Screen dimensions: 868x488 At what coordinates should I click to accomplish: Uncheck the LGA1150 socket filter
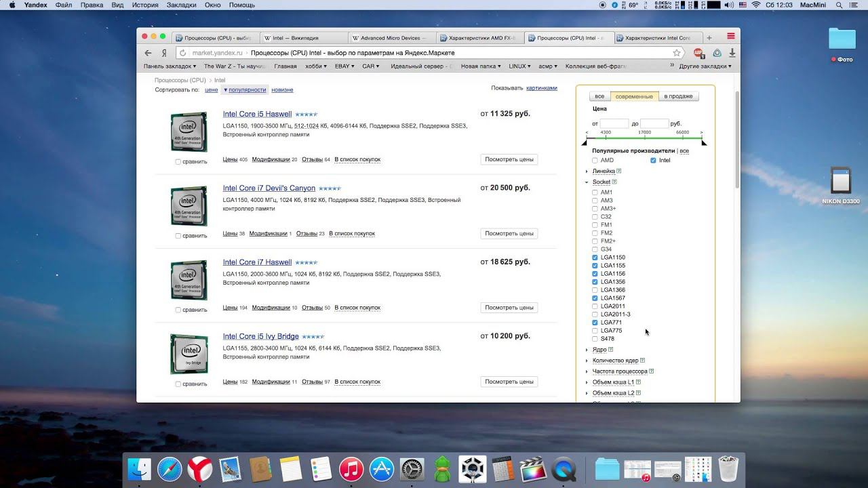(595, 258)
